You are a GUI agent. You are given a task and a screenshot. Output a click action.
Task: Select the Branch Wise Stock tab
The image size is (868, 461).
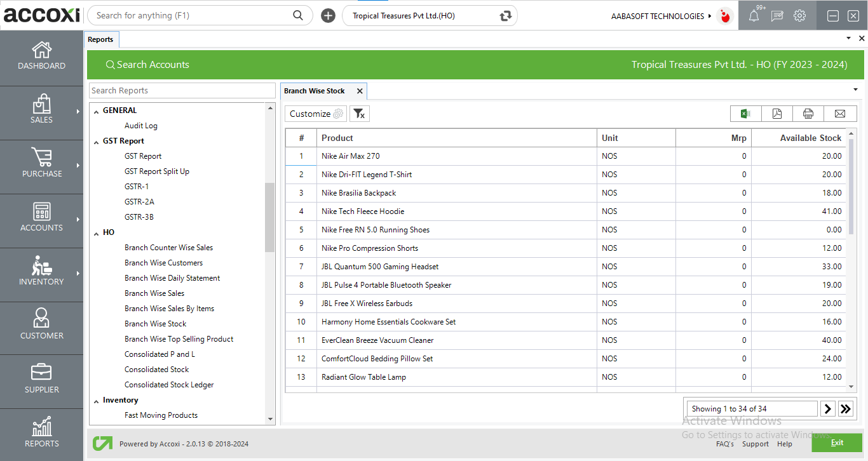315,91
